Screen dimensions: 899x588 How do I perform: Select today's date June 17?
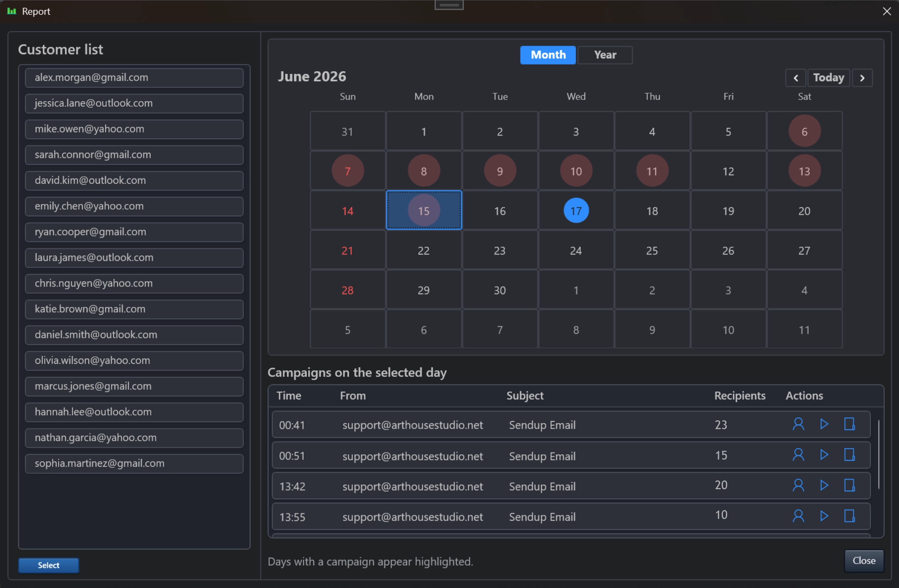tap(576, 210)
